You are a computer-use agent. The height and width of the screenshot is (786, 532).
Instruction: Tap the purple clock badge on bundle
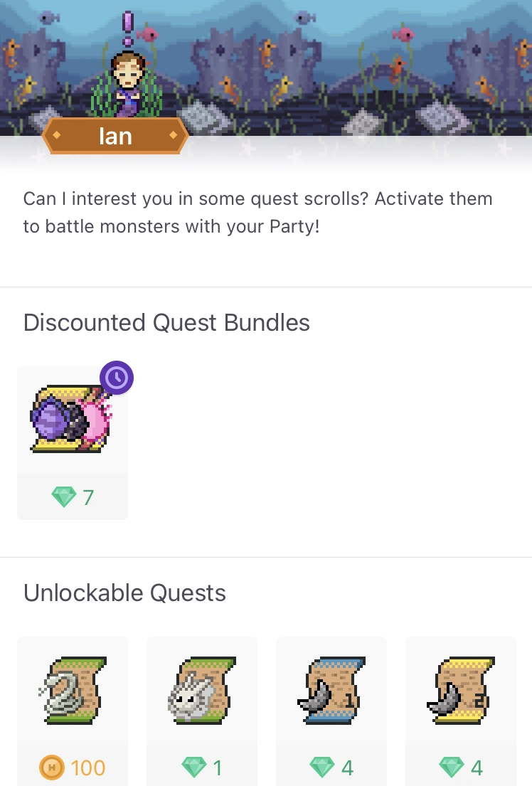(117, 378)
